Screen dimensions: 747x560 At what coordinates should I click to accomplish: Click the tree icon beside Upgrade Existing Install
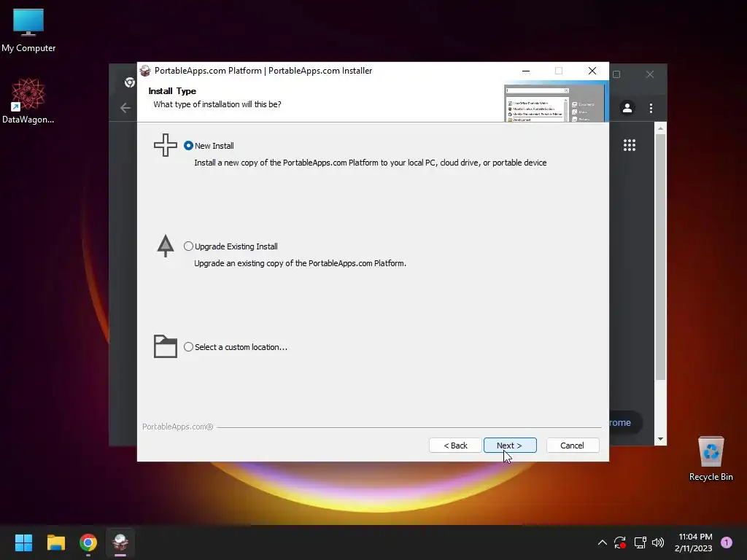166,246
